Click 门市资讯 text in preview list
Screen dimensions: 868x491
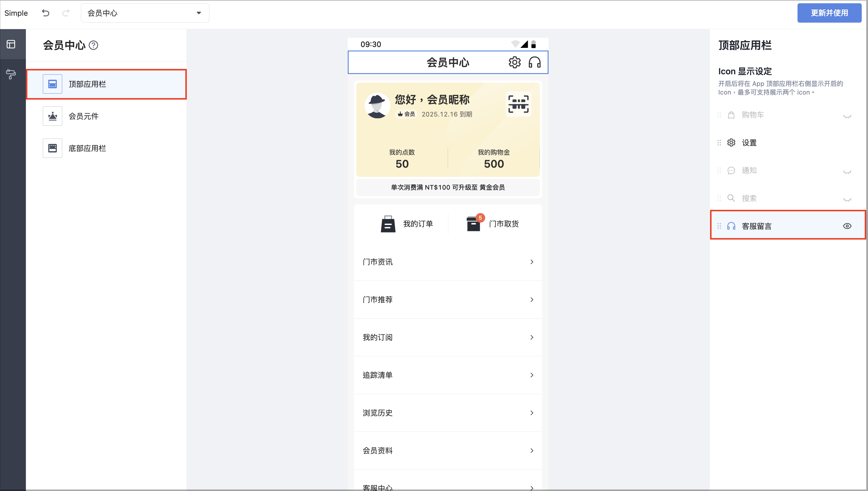378,262
